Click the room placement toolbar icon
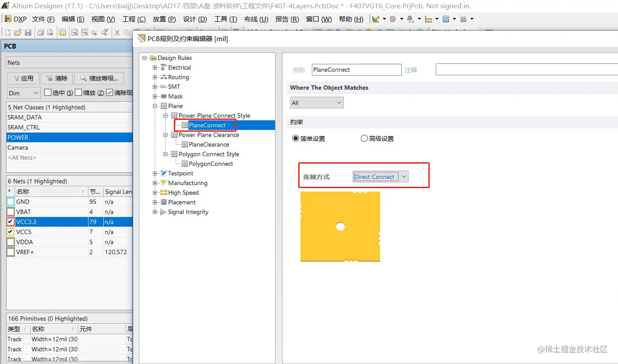The image size is (618, 364). point(446,19)
